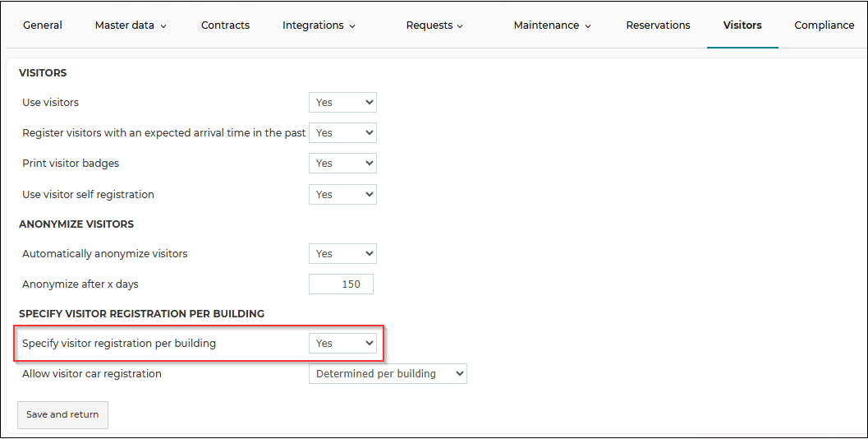The image size is (868, 439).
Task: Open the Contracts tab
Action: (225, 25)
